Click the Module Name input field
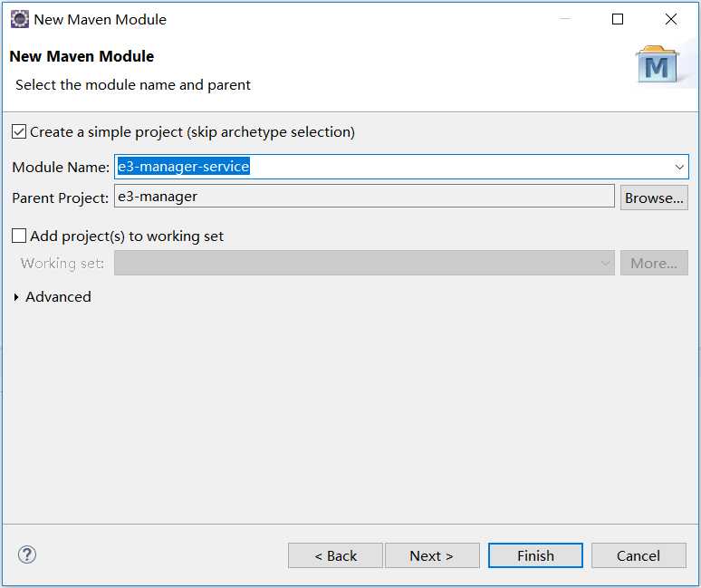701x588 pixels. click(x=401, y=167)
